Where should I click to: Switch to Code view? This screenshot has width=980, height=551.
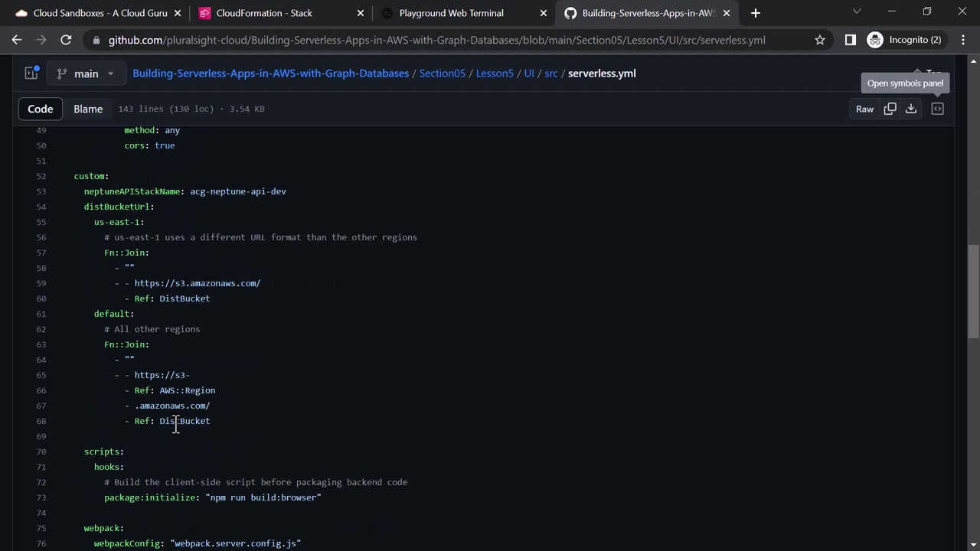[41, 109]
